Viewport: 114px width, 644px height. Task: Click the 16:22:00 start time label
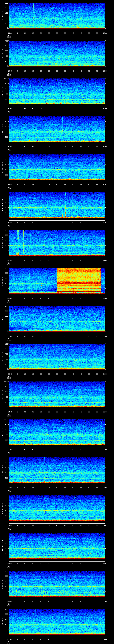click(9, 336)
